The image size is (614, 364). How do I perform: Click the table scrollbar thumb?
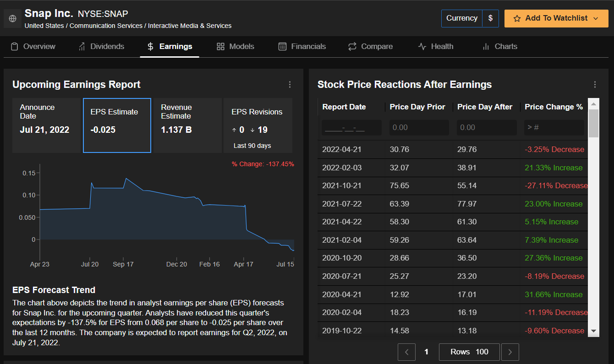pyautogui.click(x=593, y=123)
